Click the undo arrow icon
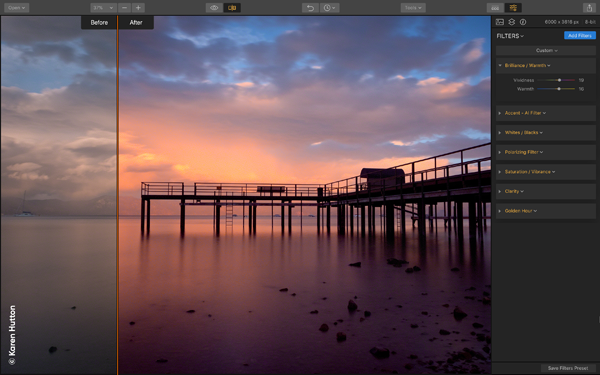This screenshot has height=375, width=600. (310, 8)
